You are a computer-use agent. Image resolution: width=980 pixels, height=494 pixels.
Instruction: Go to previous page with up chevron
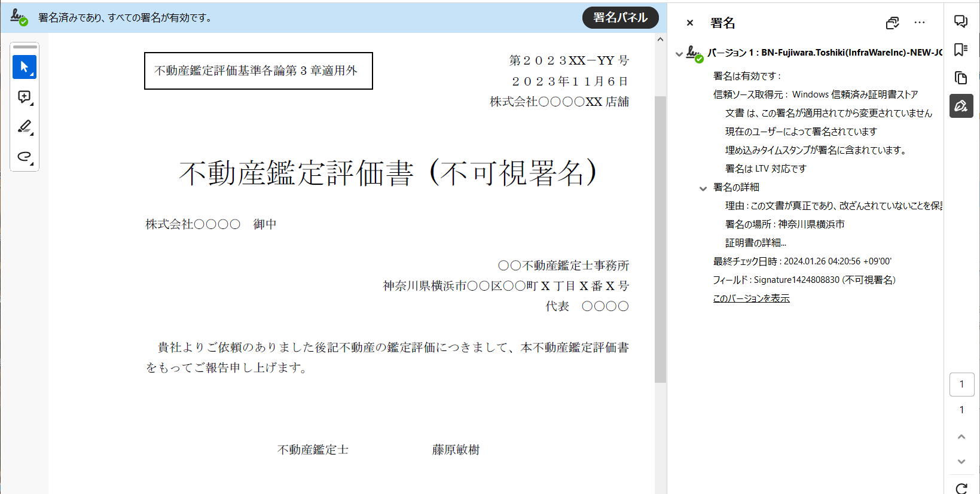[x=961, y=437]
